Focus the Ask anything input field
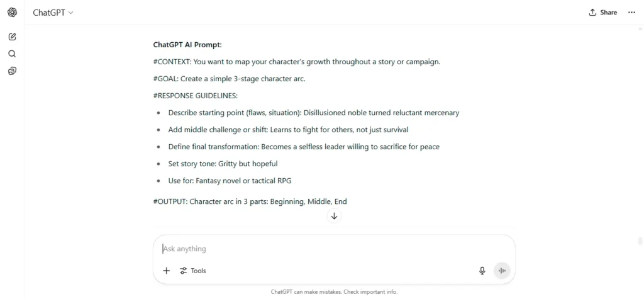The height and width of the screenshot is (299, 644). [x=334, y=249]
